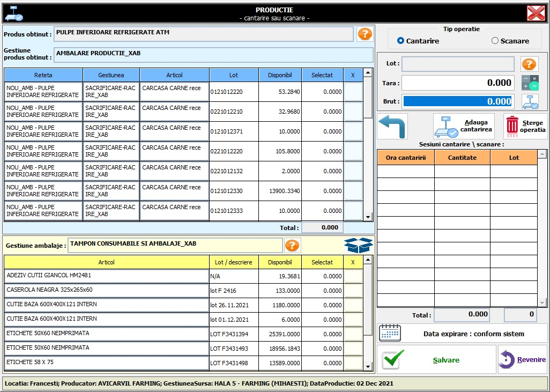
Task: Open the calendar icon for Data expirare
Action: click(390, 333)
